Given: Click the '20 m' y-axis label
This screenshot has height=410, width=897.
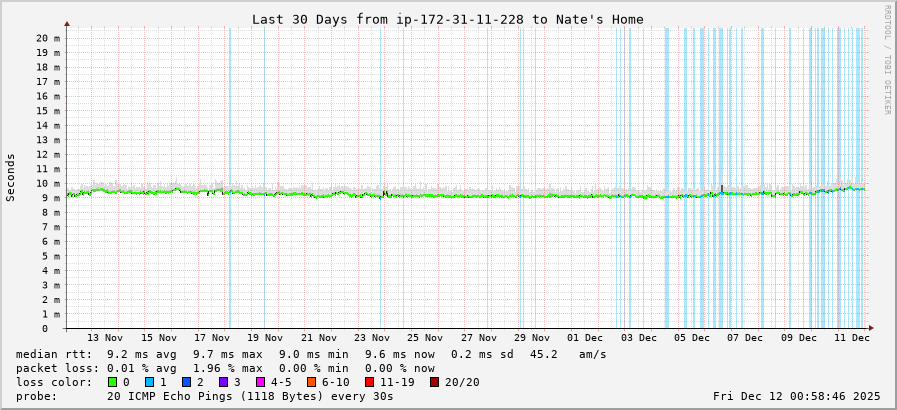Looking at the screenshot, I should (x=48, y=38).
